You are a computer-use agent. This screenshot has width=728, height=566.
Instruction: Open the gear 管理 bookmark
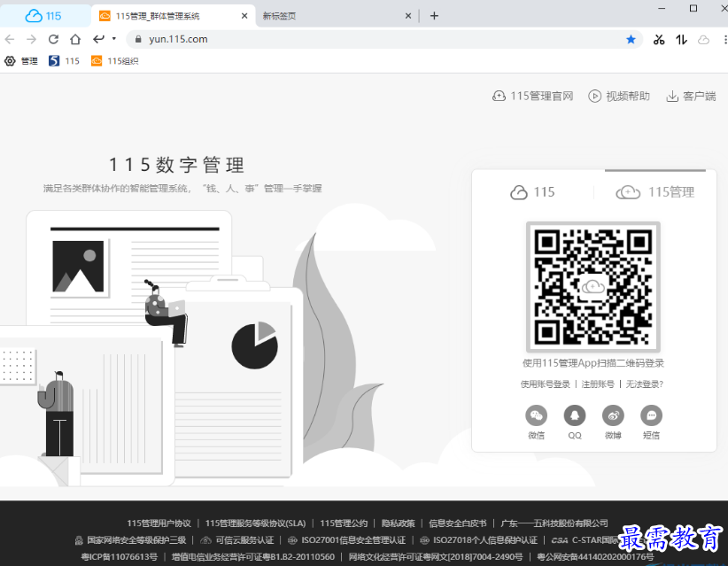pyautogui.click(x=21, y=61)
